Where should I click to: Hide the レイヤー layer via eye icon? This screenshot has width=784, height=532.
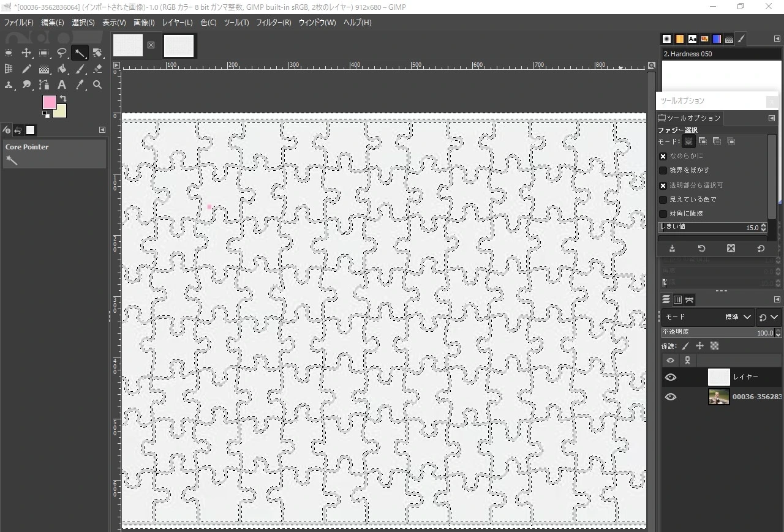click(x=671, y=377)
